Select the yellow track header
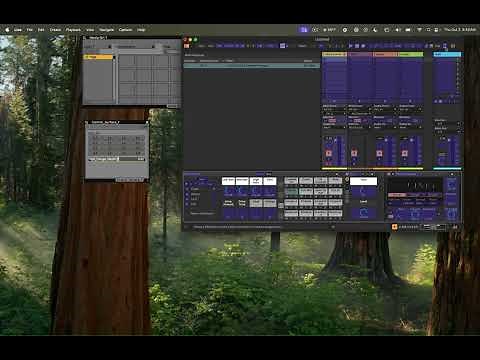The width and height of the screenshot is (480, 360). 334,54
